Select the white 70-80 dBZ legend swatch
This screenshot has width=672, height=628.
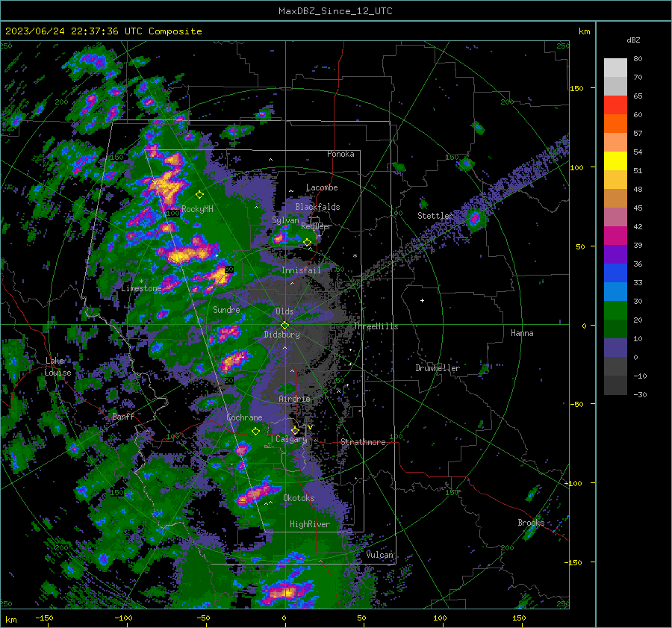615,68
